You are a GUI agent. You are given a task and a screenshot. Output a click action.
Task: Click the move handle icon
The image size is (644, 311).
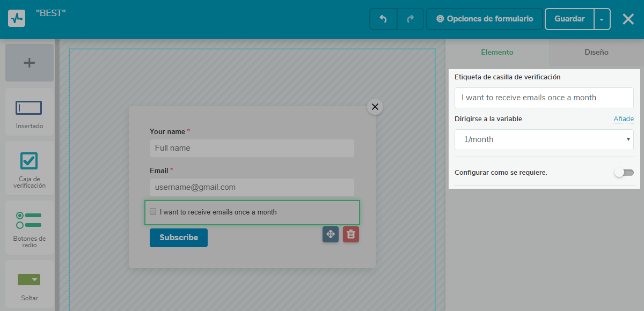click(x=331, y=234)
